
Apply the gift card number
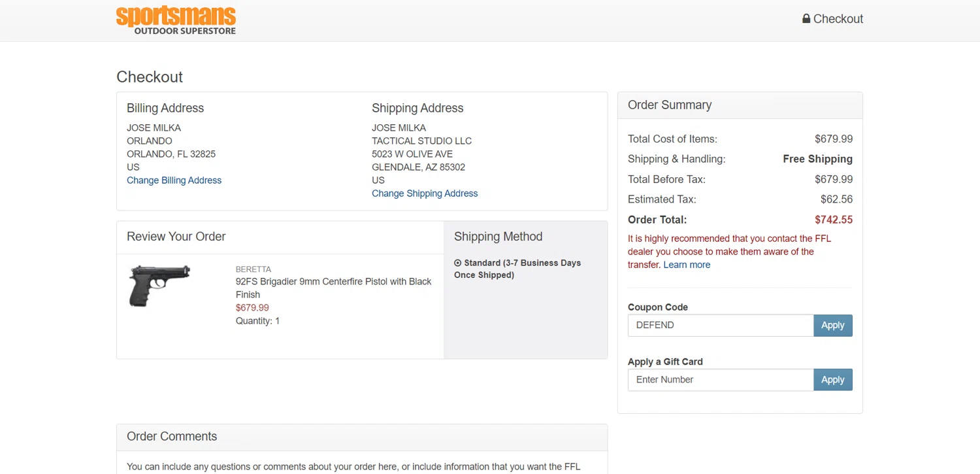[x=832, y=380]
